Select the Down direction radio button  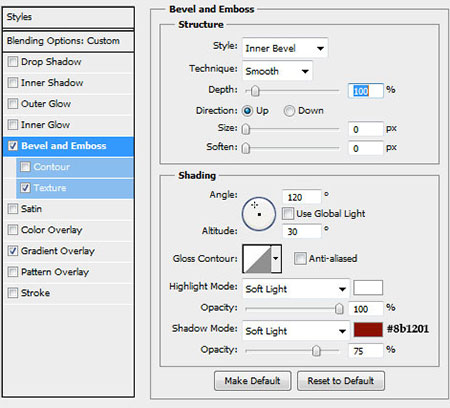point(289,111)
